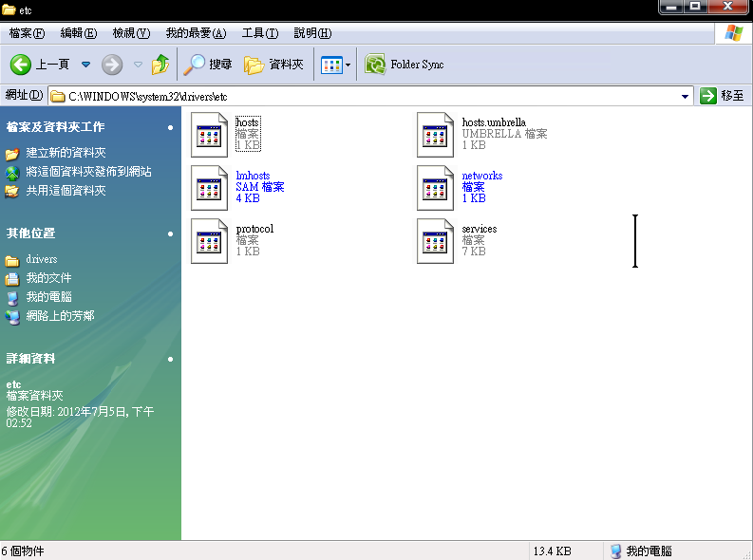The height and width of the screenshot is (560, 753).
Task: Click 建立新的資料夾 link
Action: (x=66, y=153)
